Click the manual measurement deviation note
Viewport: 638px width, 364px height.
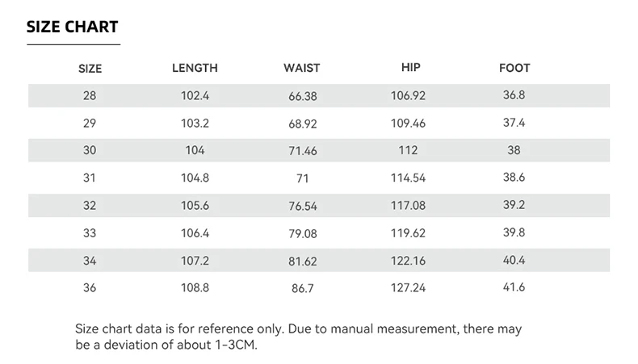(298, 337)
